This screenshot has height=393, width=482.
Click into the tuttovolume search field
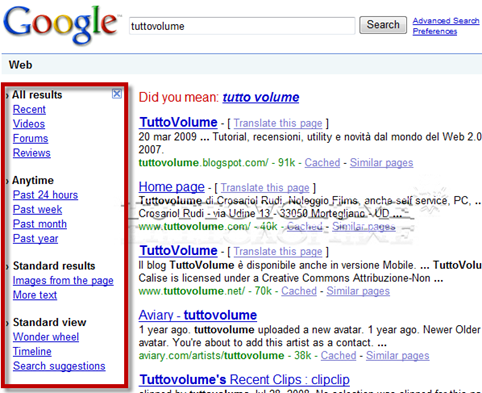point(242,26)
